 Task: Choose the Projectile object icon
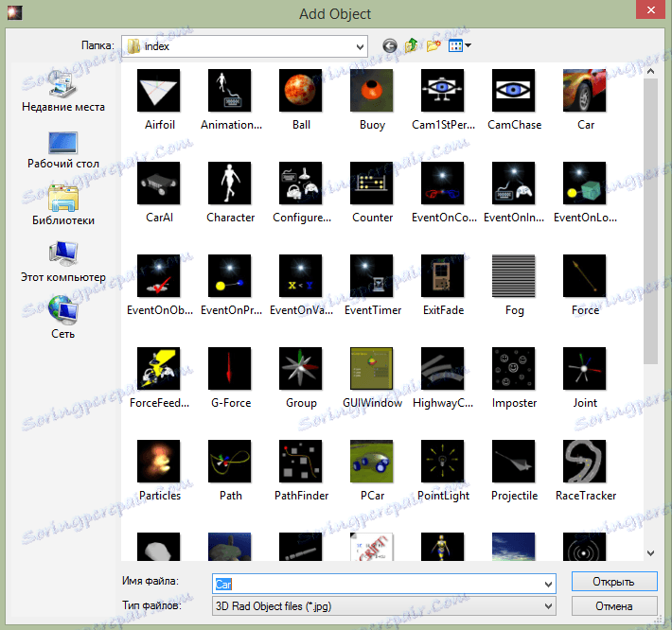coord(513,462)
